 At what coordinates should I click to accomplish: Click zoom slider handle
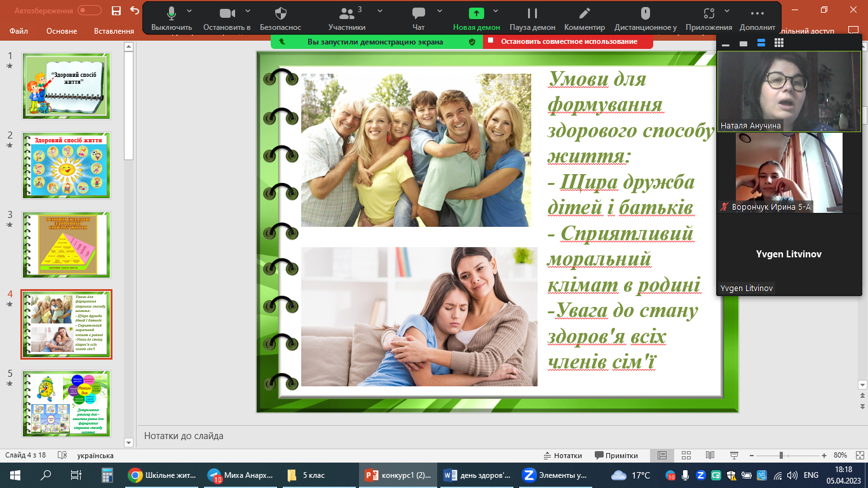[780, 455]
